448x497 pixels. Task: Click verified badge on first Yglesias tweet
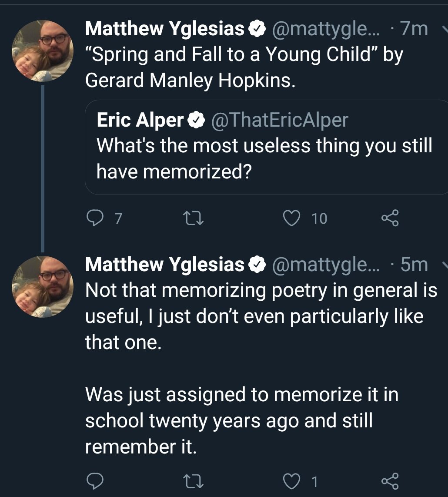pos(257,29)
